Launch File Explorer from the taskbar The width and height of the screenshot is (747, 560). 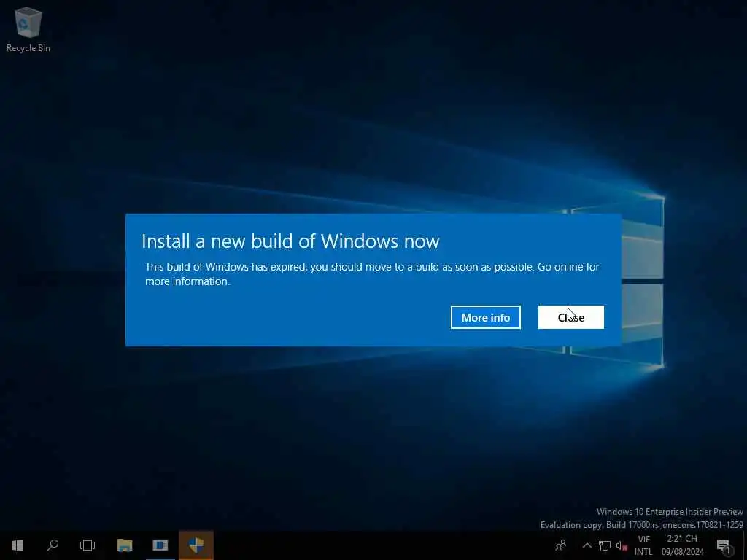(x=124, y=545)
